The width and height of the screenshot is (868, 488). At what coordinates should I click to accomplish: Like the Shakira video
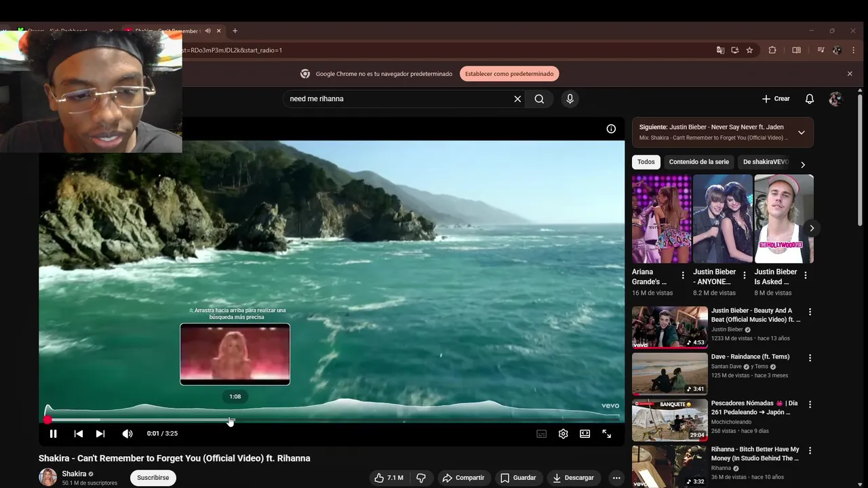click(389, 478)
